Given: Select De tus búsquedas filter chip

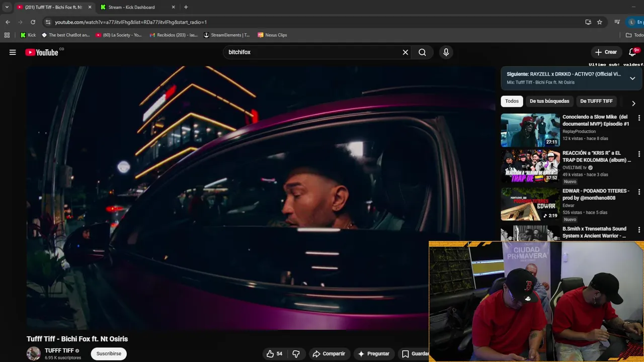Looking at the screenshot, I should coord(549,101).
